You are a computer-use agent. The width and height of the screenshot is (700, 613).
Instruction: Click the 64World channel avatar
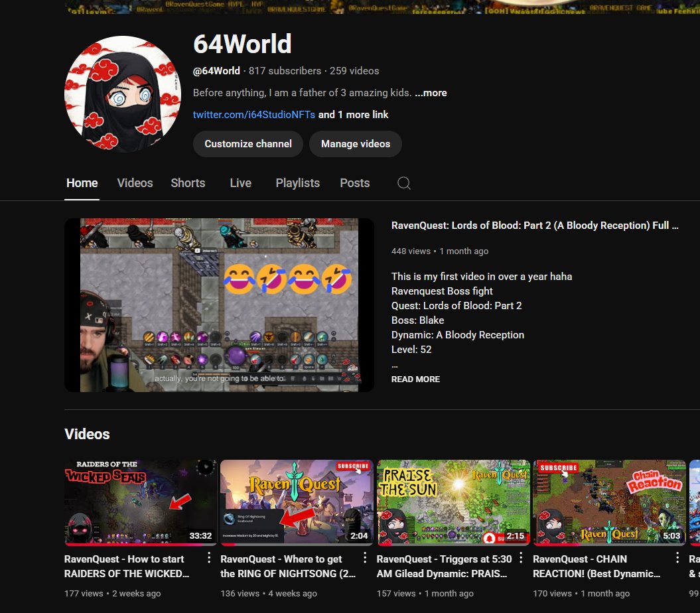coord(122,94)
